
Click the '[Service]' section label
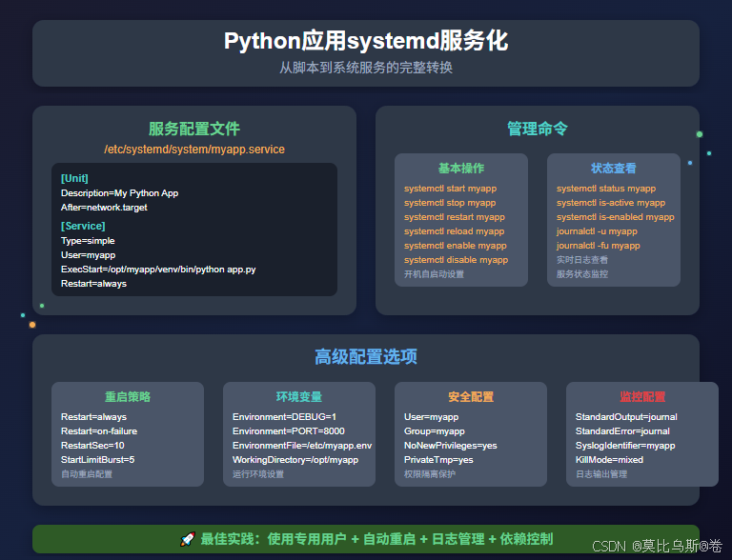click(83, 226)
